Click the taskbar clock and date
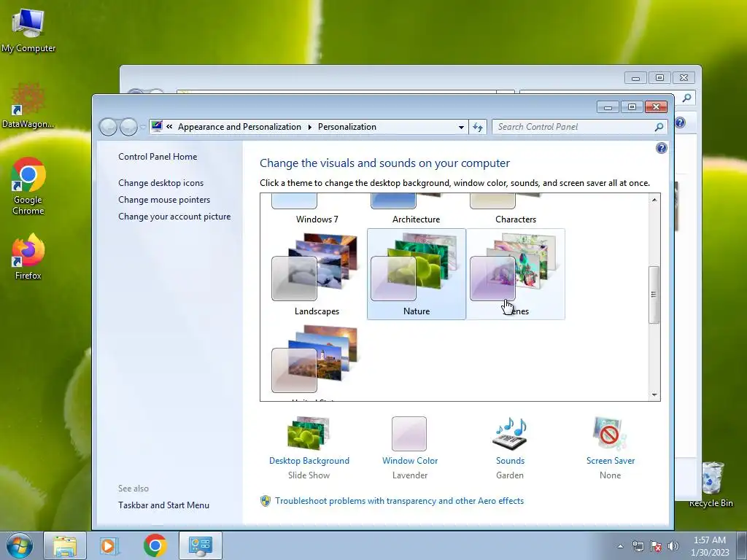This screenshot has height=560, width=747. 710,546
